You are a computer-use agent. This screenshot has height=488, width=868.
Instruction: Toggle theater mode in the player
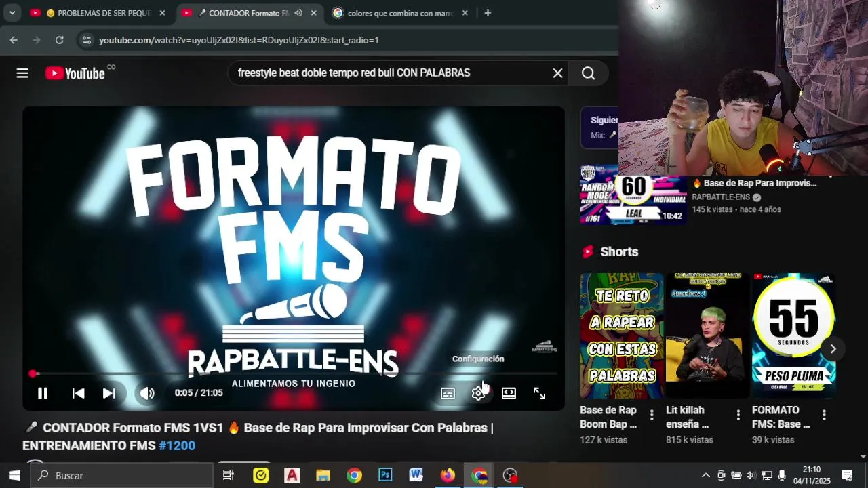pyautogui.click(x=509, y=393)
